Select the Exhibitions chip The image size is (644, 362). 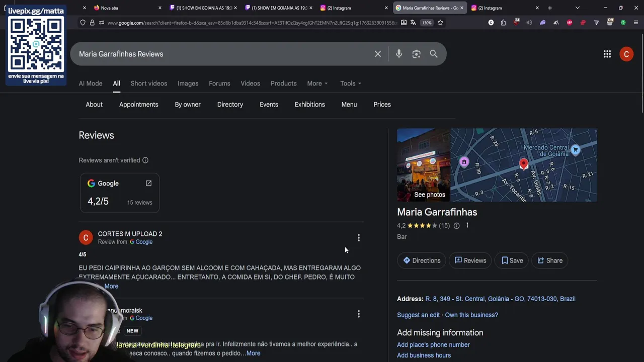click(x=310, y=105)
